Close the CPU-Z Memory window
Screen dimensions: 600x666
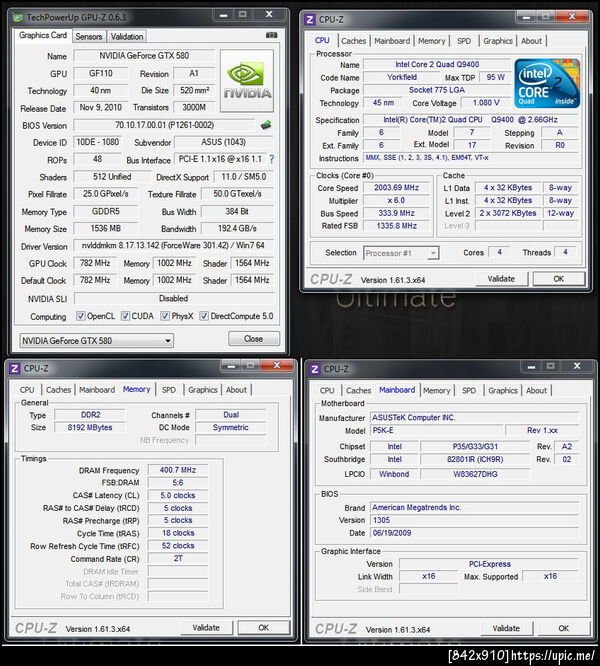click(277, 365)
